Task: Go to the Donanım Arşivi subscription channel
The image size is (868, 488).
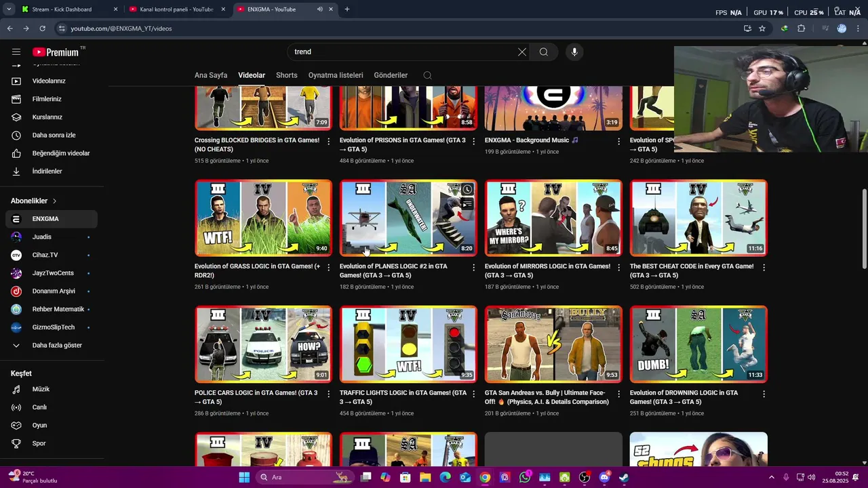Action: 52,291
